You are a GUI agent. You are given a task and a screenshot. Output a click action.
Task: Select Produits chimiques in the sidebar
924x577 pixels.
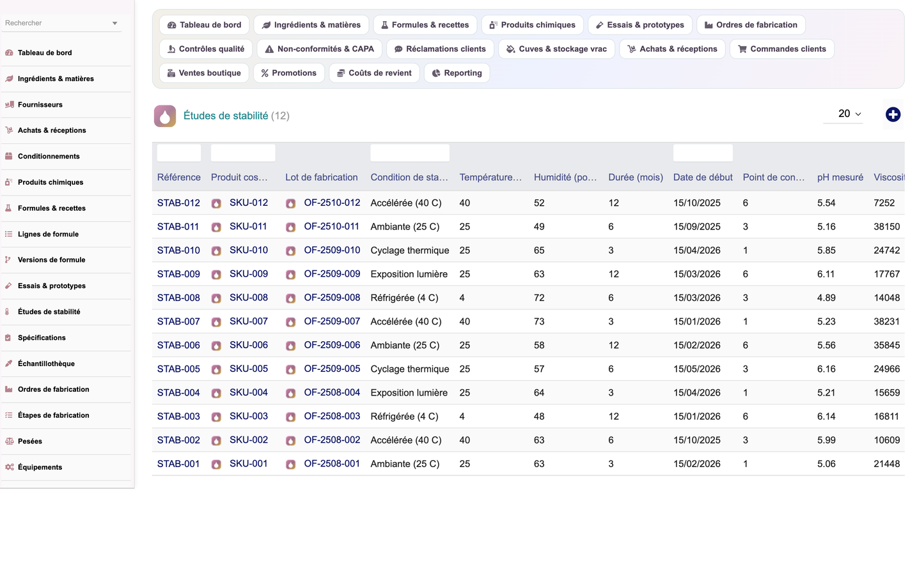[x=51, y=183]
